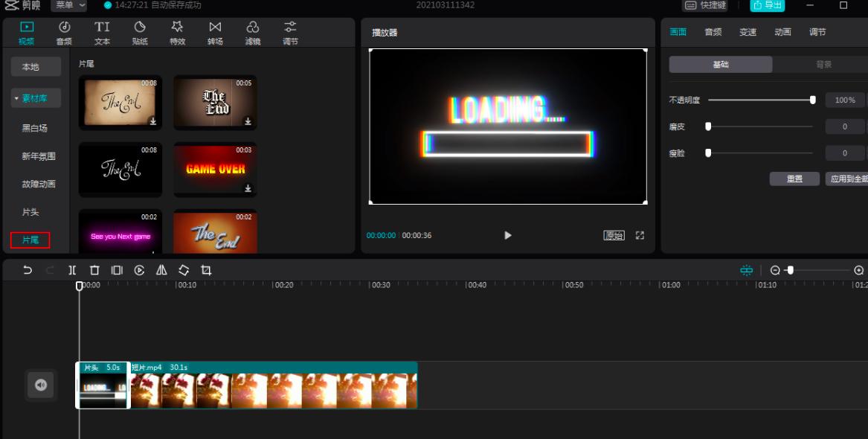Select the split clip tool

72,271
